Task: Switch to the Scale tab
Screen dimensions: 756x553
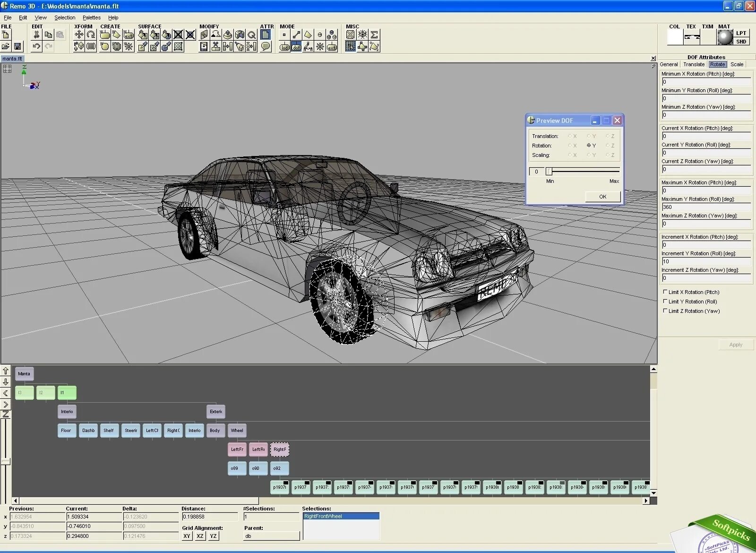Action: click(x=737, y=64)
